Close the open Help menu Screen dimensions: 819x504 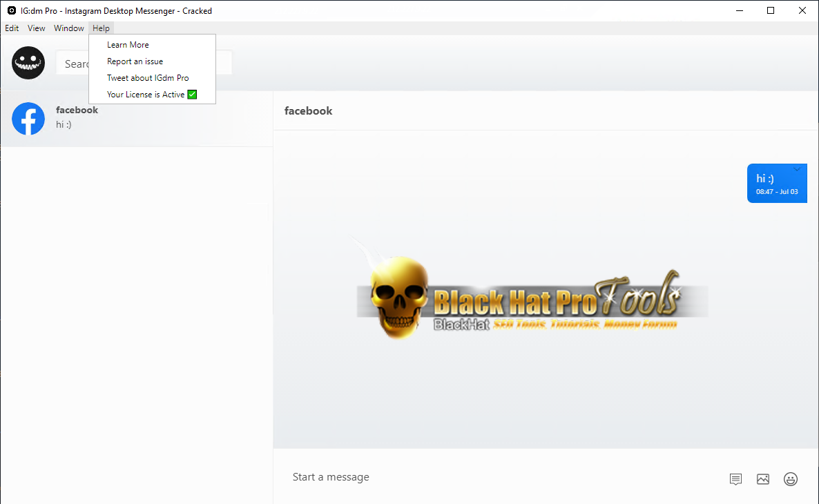pyautogui.click(x=101, y=28)
